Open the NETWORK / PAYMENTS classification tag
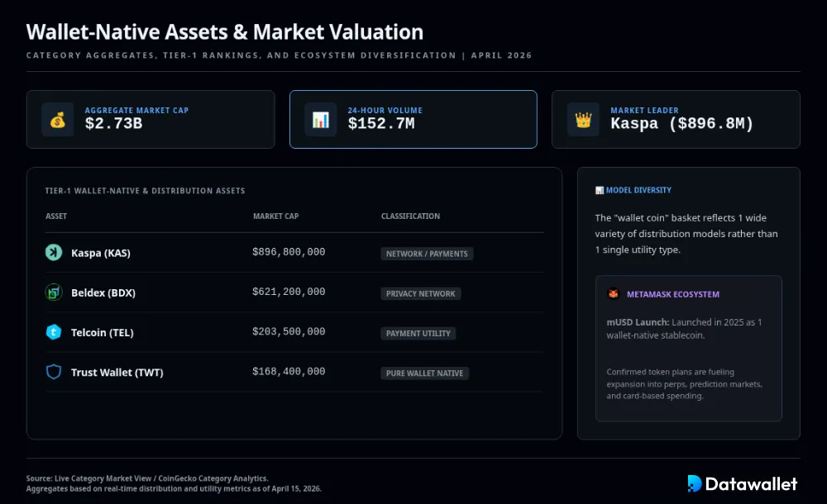 point(427,254)
